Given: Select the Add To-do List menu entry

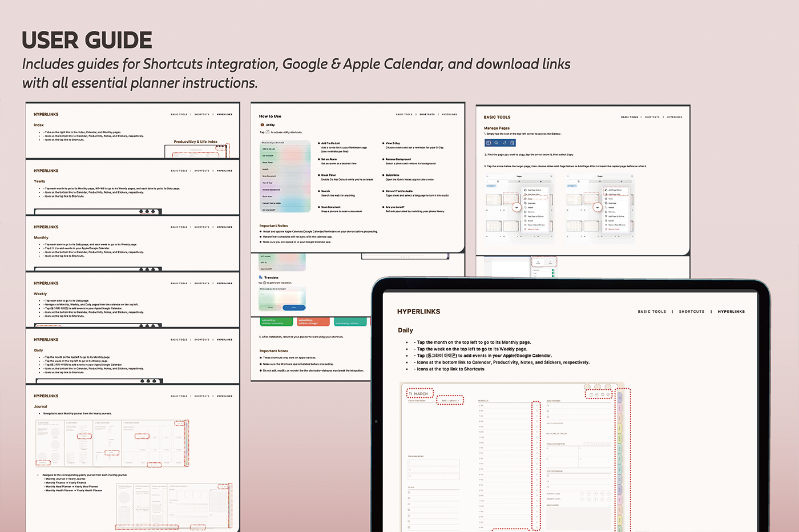Looking at the screenshot, I should click(x=269, y=149).
